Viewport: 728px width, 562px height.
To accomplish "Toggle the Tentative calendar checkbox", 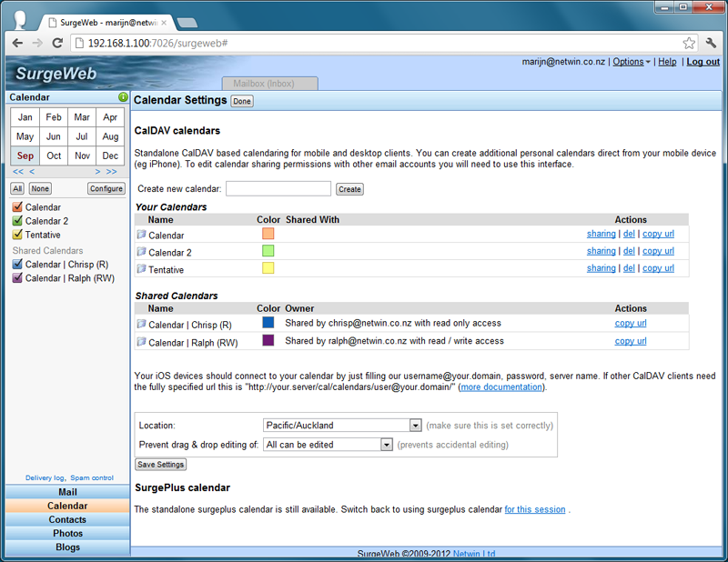I will tap(17, 235).
